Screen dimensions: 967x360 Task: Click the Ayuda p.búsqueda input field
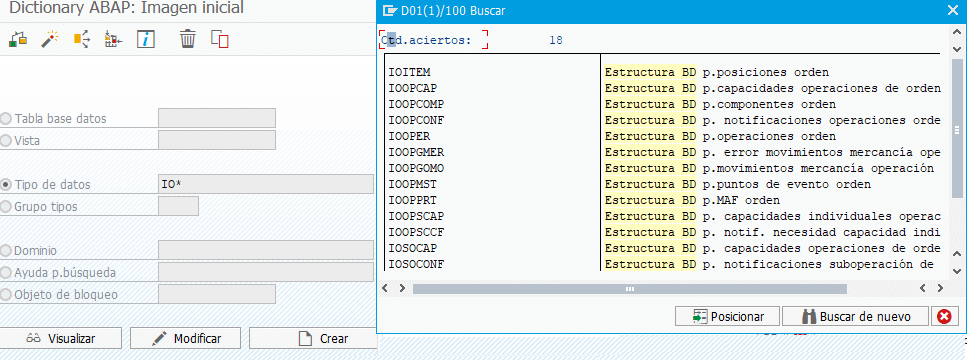coord(266,272)
